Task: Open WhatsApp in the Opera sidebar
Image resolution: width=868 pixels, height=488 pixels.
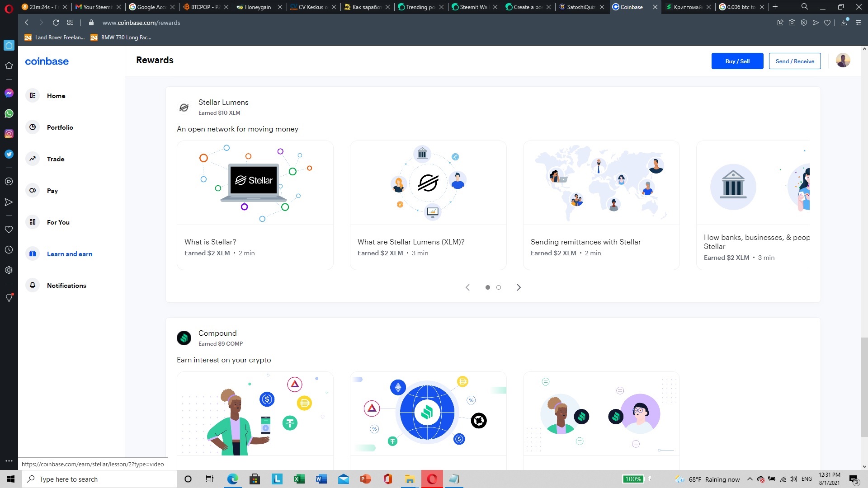Action: [x=9, y=113]
